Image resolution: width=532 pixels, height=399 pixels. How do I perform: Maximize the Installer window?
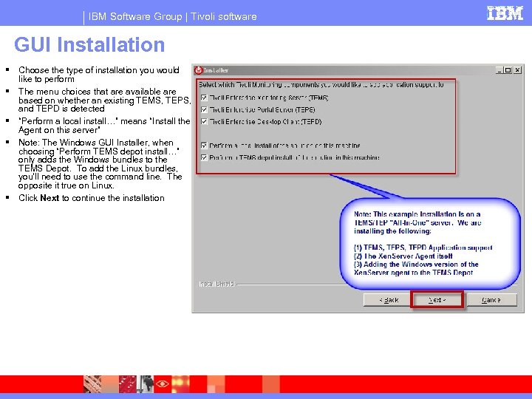pyautogui.click(x=508, y=70)
